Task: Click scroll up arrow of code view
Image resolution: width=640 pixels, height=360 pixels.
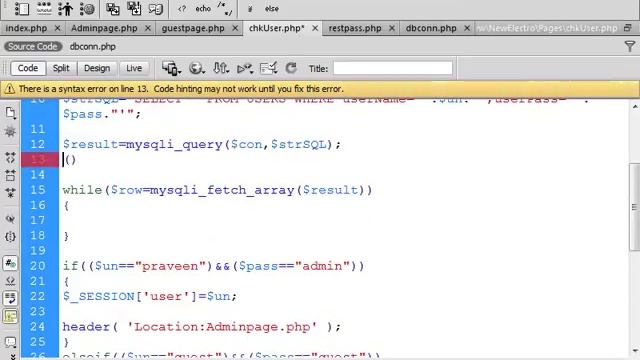Action: (x=635, y=107)
